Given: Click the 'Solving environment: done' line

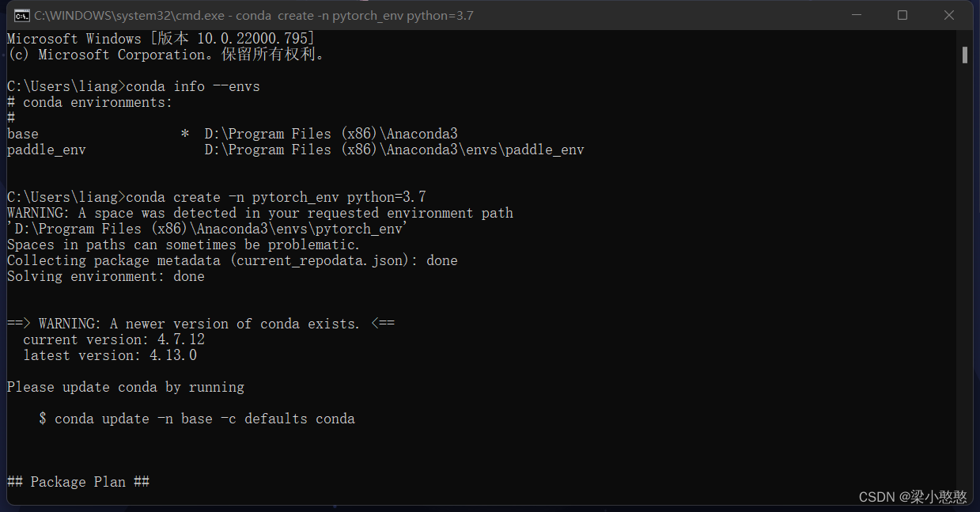Looking at the screenshot, I should click(x=105, y=276).
